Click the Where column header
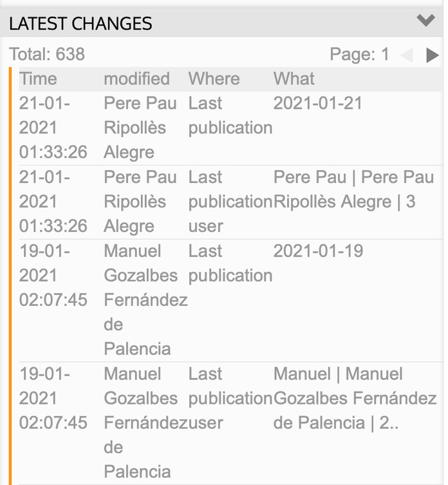 214,79
